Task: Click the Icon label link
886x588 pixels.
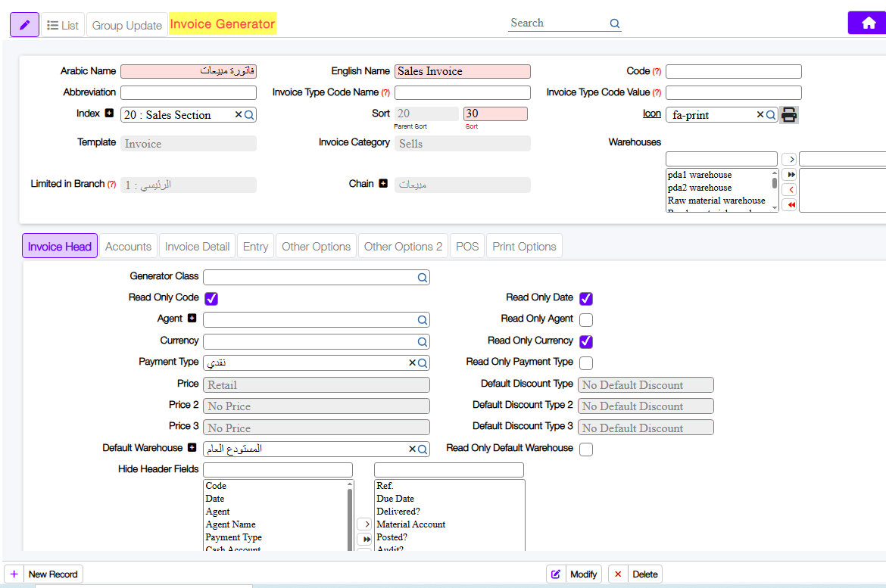Action: [651, 114]
